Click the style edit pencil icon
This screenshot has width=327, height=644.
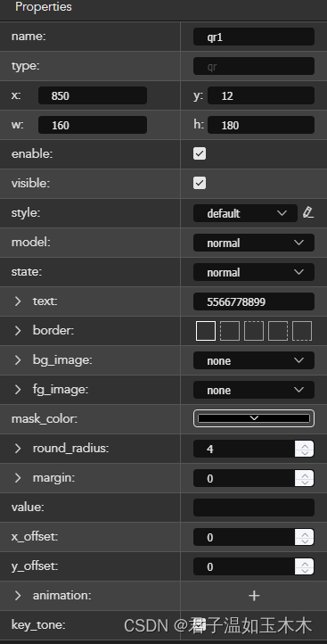tap(307, 213)
